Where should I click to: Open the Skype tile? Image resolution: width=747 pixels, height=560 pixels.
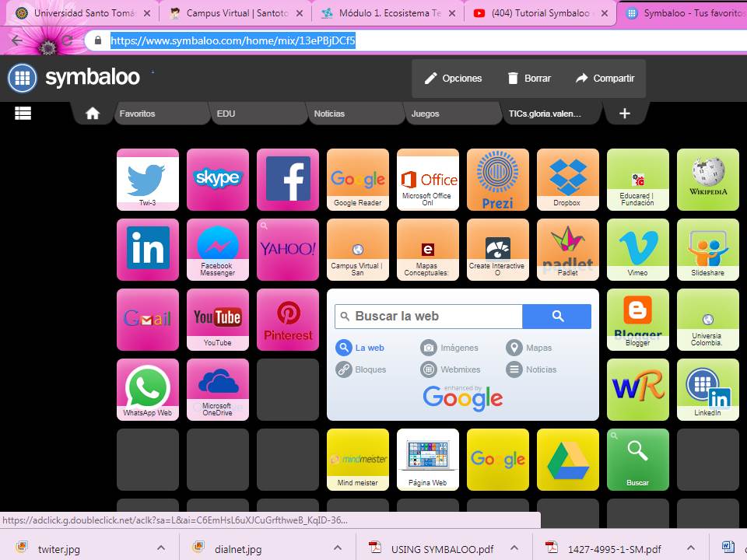click(218, 180)
